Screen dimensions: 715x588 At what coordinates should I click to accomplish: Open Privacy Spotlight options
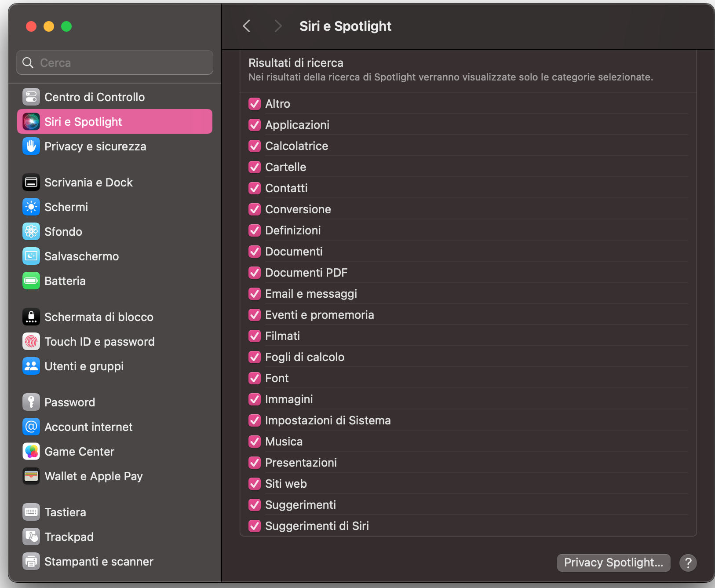613,562
